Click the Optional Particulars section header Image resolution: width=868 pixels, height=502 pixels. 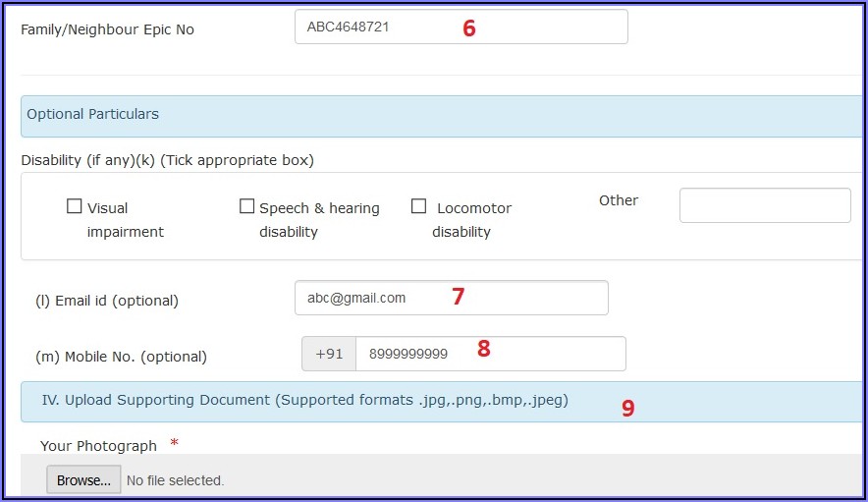pos(92,115)
